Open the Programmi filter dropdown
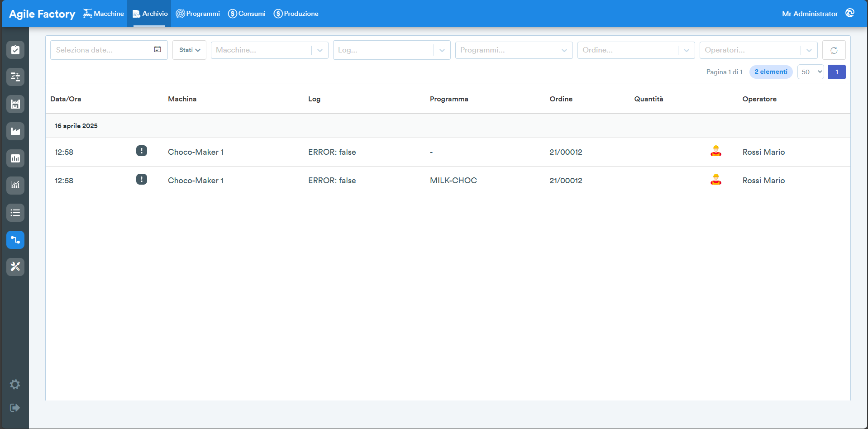This screenshot has height=429, width=868. click(x=514, y=50)
